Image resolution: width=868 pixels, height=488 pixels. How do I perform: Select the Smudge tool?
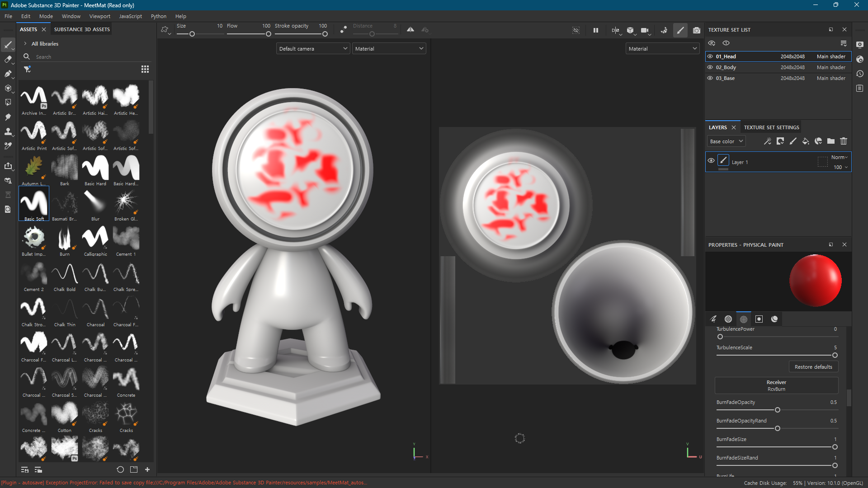click(x=8, y=117)
